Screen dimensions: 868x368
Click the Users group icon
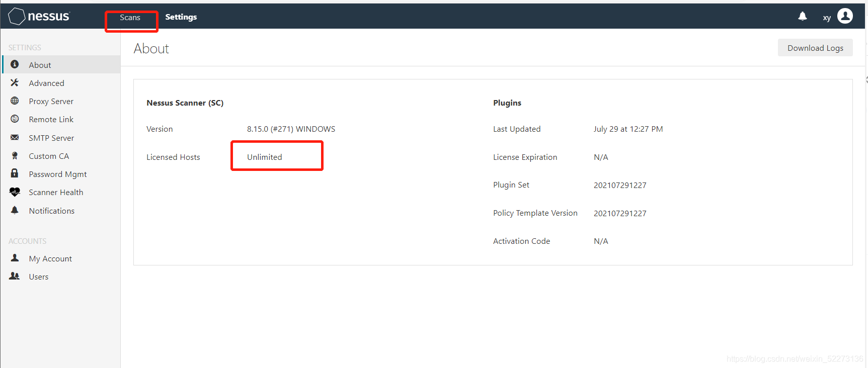tap(15, 276)
